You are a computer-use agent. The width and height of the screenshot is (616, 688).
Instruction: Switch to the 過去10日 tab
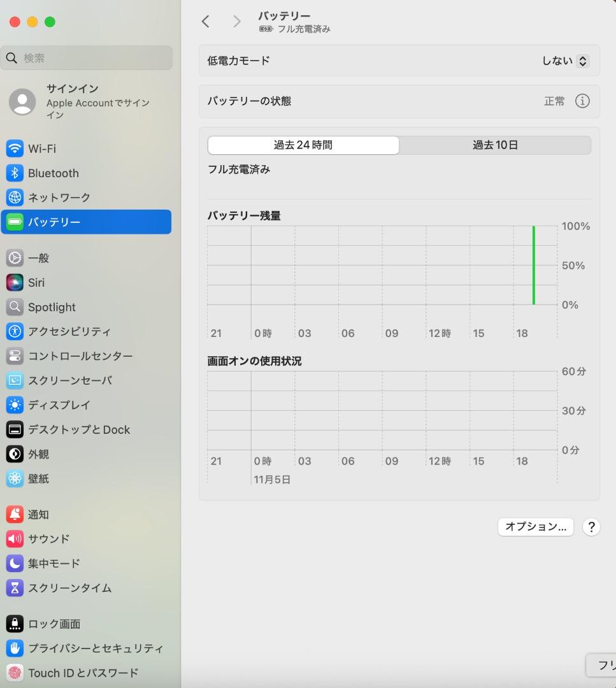(x=495, y=145)
